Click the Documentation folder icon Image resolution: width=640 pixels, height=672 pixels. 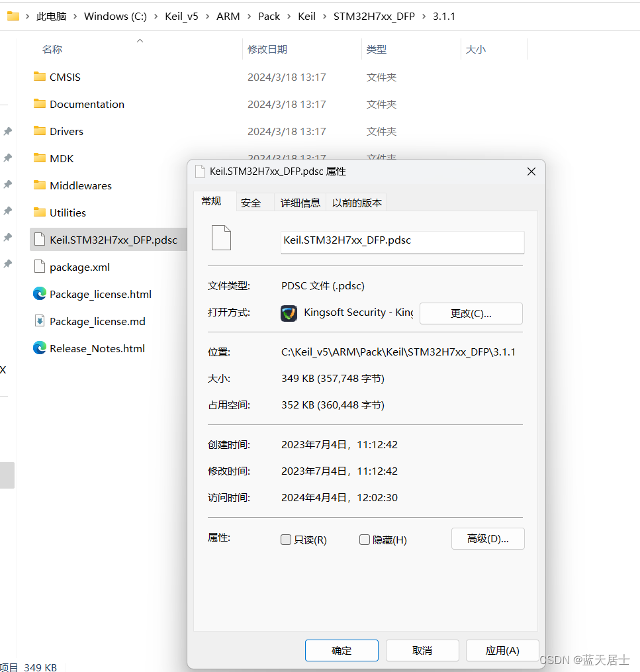click(x=40, y=104)
